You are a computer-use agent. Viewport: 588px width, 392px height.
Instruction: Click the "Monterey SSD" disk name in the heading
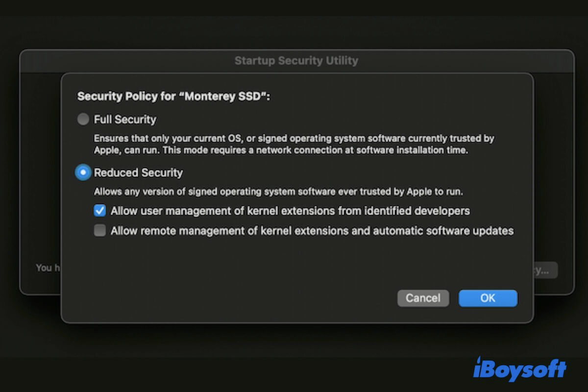[227, 96]
